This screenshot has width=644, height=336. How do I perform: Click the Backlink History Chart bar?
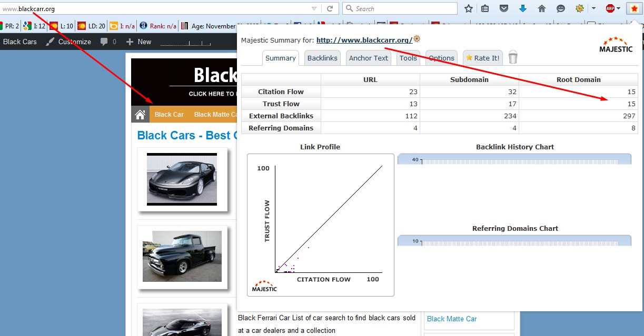[514, 159]
